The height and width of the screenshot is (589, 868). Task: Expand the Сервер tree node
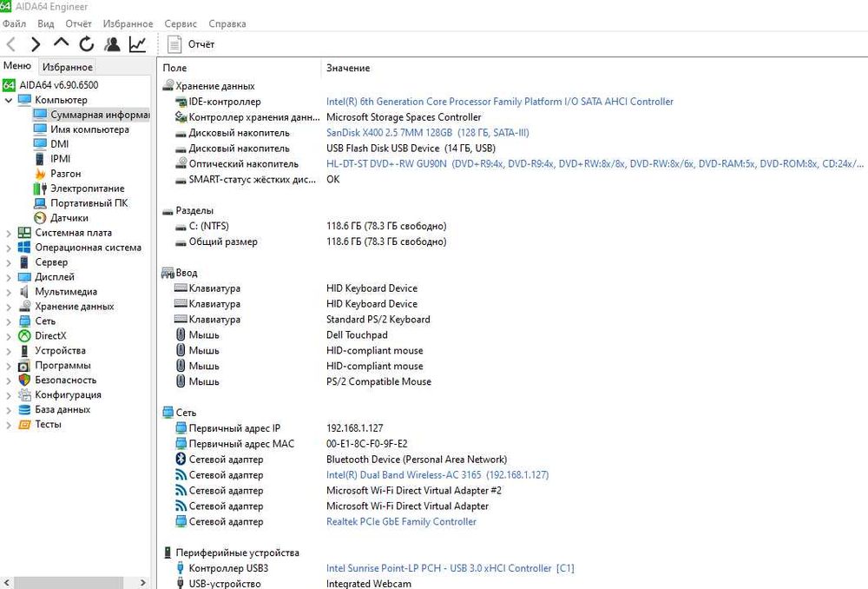click(9, 262)
